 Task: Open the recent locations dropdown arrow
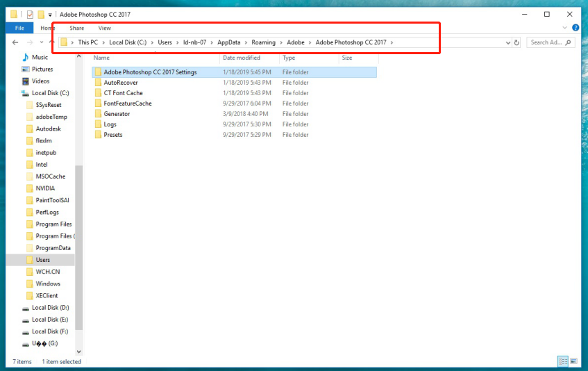click(42, 42)
